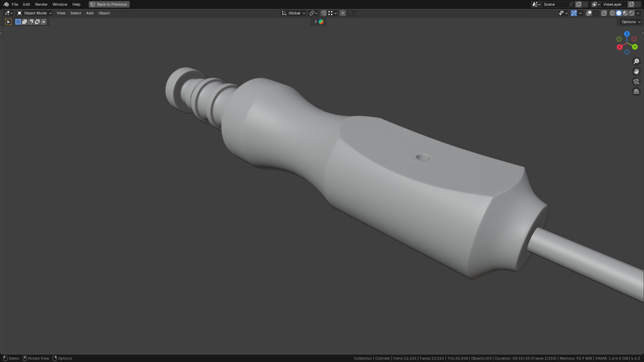This screenshot has height=362, width=644.
Task: Click the zoom view magnifier icon
Action: click(x=636, y=61)
